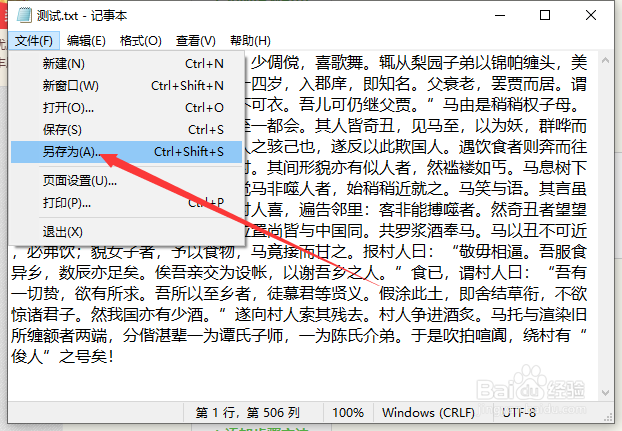Close the 测试.txt Notepad window
The image size is (622, 431).
coord(591,15)
